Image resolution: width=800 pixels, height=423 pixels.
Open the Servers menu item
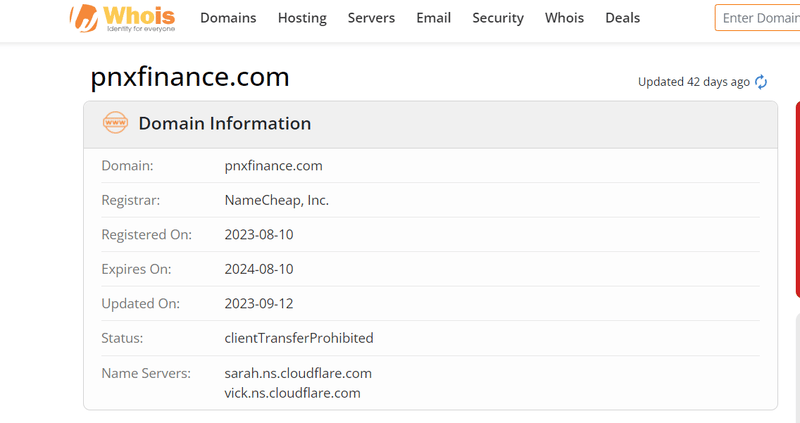pyautogui.click(x=371, y=18)
